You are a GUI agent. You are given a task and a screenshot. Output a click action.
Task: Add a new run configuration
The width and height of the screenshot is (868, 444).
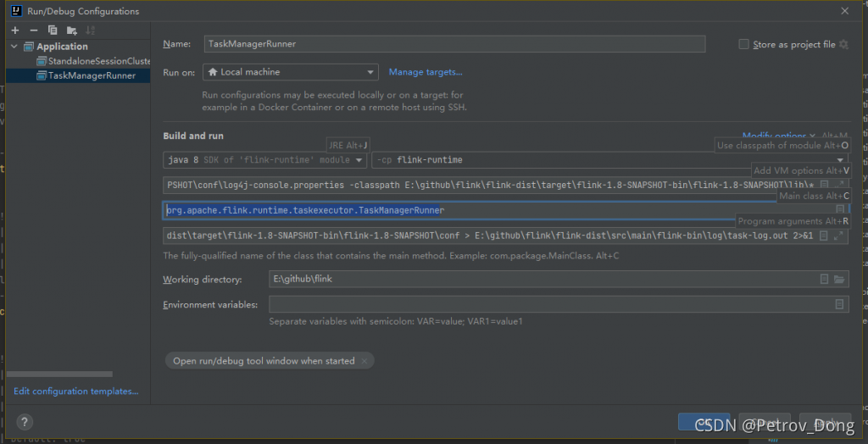15,31
